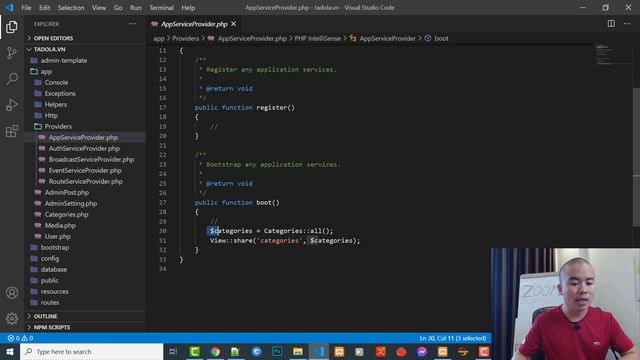
Task: Select the AppServiceProvider.php editor tab
Action: tap(194, 24)
